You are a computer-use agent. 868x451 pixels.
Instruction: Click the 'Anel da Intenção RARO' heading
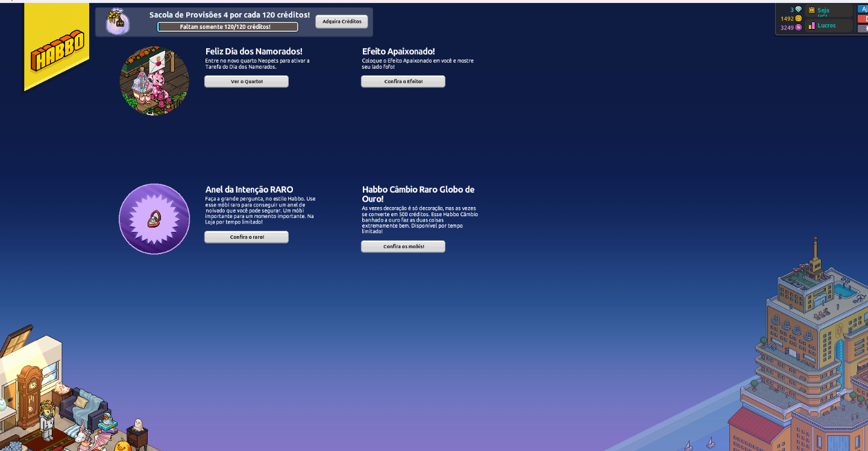pos(249,190)
